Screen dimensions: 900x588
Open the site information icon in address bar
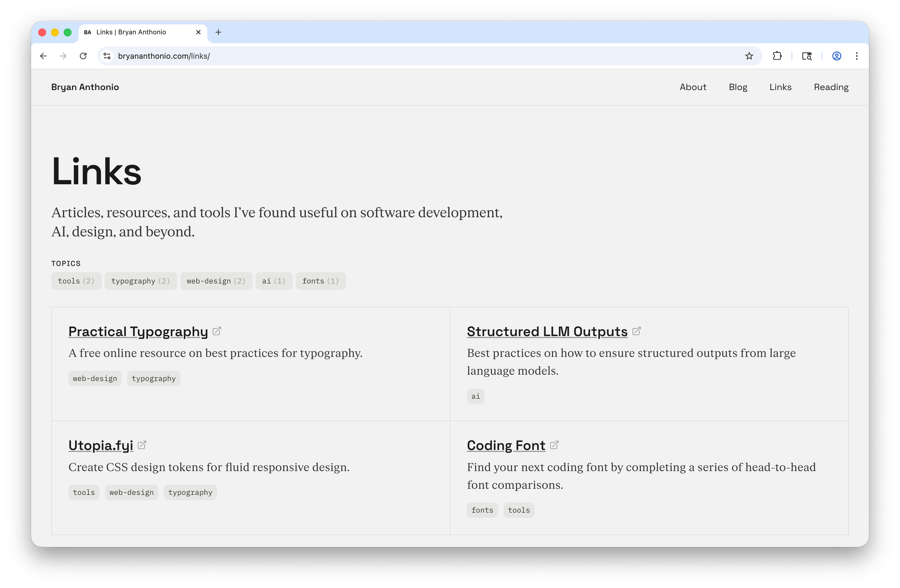107,56
